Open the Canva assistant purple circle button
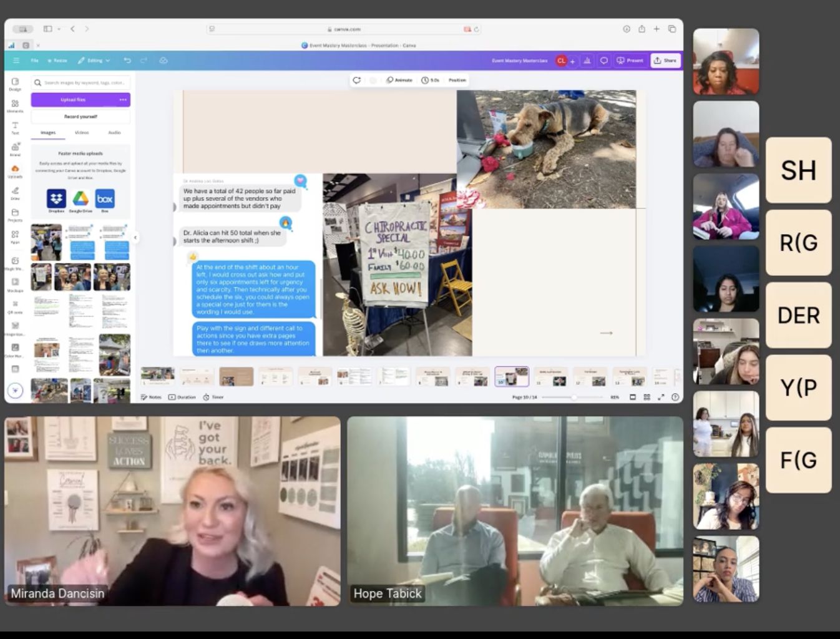The width and height of the screenshot is (840, 639). coord(16,391)
